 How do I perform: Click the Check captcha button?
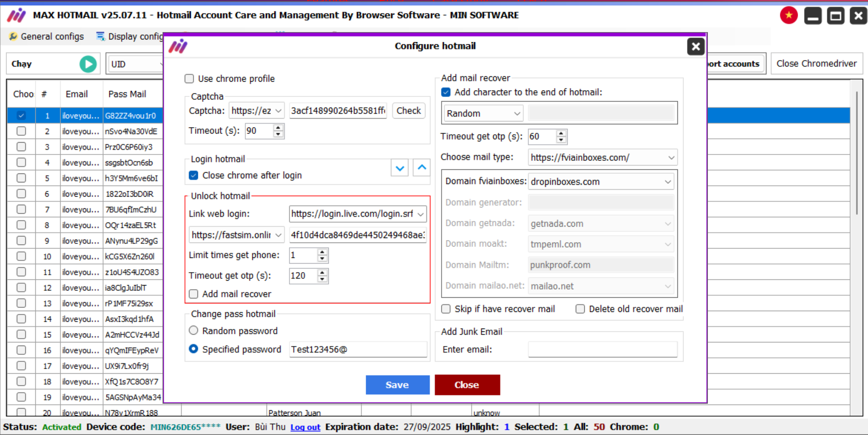point(408,111)
